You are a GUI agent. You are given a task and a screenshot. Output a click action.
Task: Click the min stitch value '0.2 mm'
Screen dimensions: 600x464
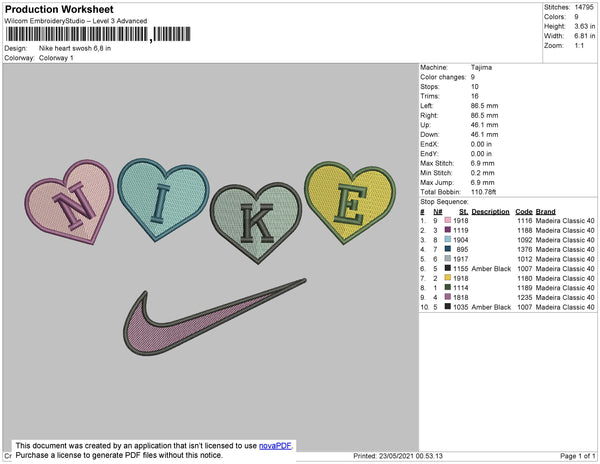(482, 173)
